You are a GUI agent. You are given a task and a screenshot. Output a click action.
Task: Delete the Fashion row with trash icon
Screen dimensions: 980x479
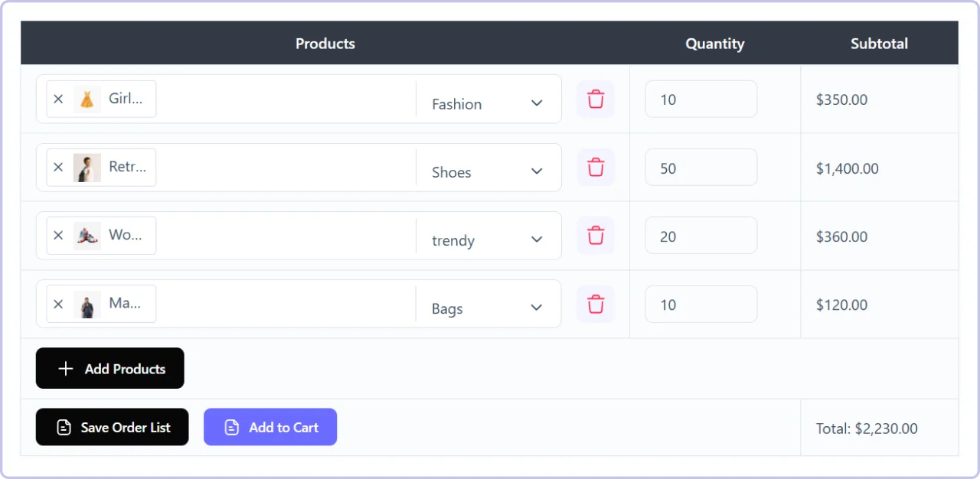pos(596,99)
